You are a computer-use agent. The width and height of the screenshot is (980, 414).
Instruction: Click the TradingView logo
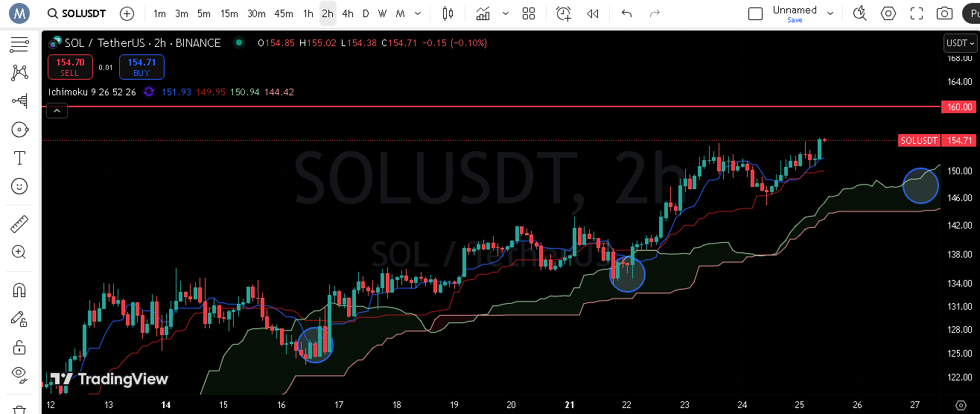[109, 379]
